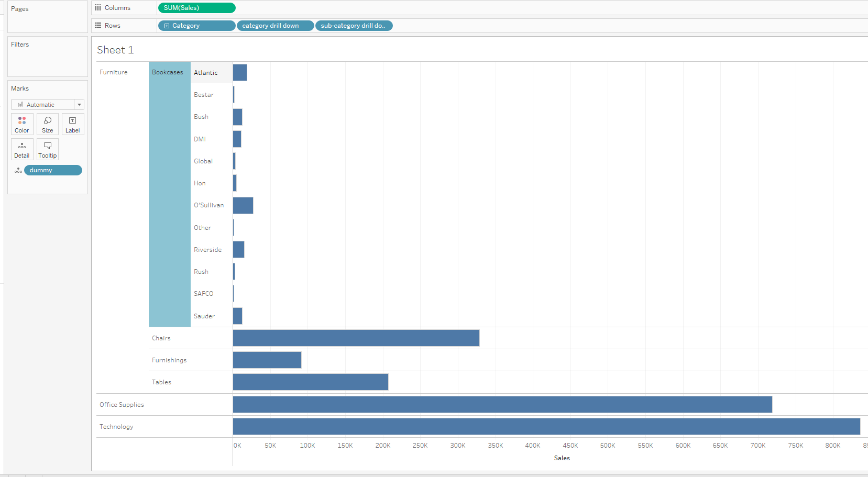Screen dimensions: 868x477
Task: Click the Tables row header
Action: tap(161, 382)
